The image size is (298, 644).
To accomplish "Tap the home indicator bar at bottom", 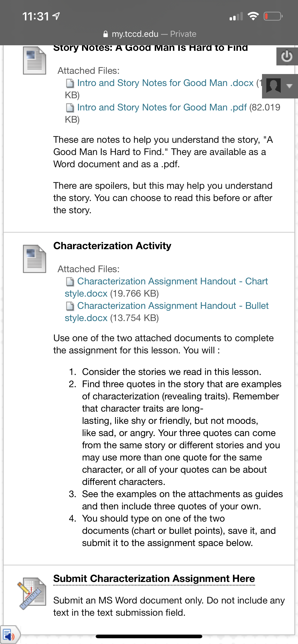I will (149, 636).
